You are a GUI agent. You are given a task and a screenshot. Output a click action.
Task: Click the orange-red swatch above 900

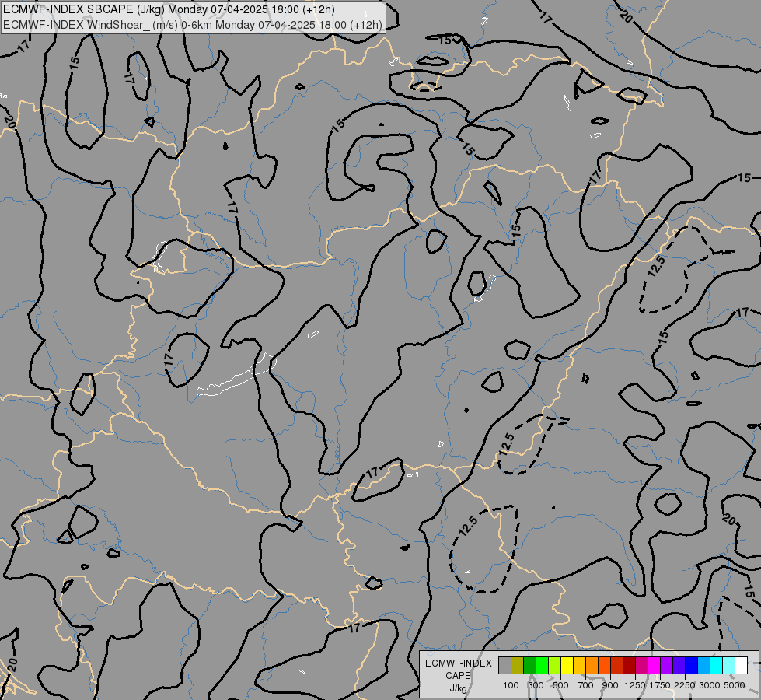pyautogui.click(x=604, y=665)
